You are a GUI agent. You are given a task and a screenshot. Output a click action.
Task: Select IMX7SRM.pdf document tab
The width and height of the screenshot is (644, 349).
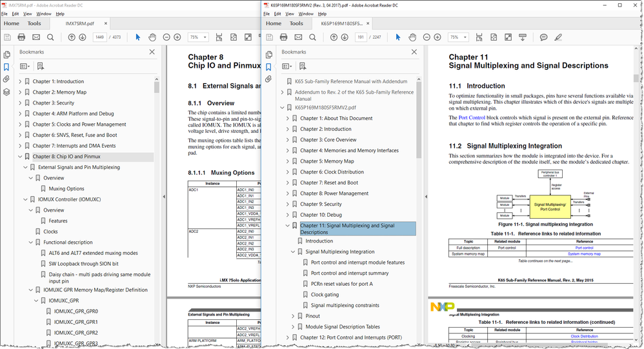click(x=79, y=23)
